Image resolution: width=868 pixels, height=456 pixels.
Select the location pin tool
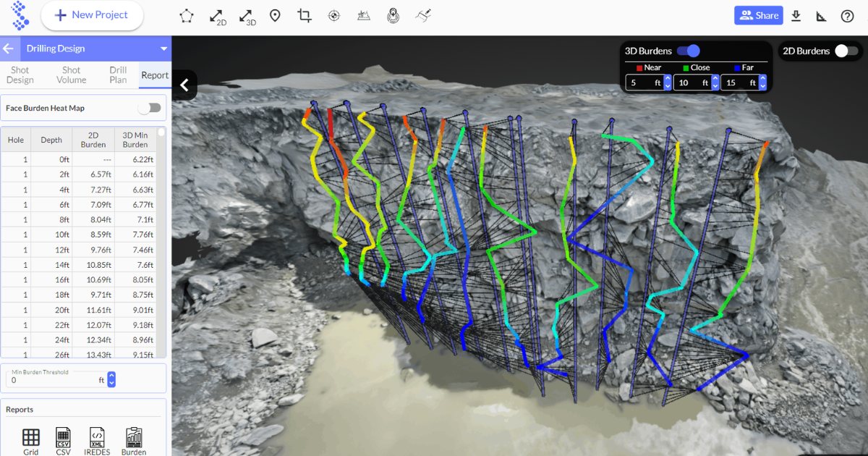275,14
